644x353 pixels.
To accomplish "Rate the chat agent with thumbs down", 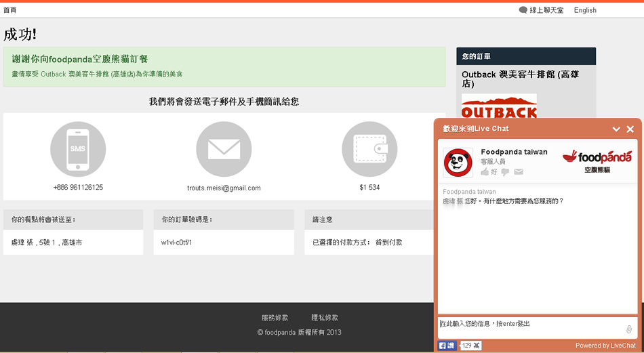I will pos(505,172).
